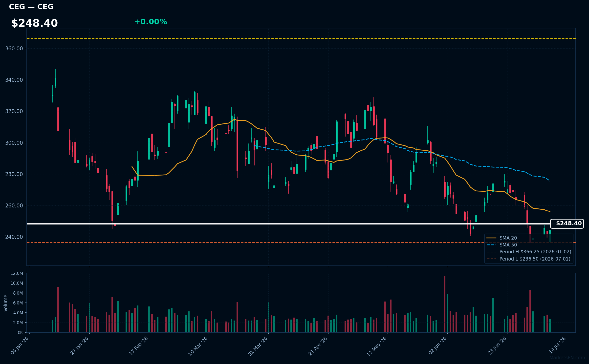The width and height of the screenshot is (589, 364).
Task: Click the 300.00 price axis label
Action: click(14, 143)
